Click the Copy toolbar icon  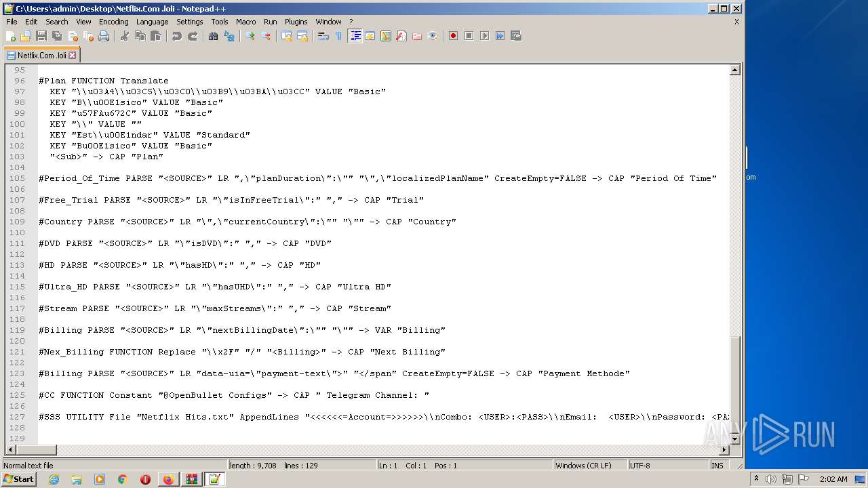pyautogui.click(x=140, y=36)
